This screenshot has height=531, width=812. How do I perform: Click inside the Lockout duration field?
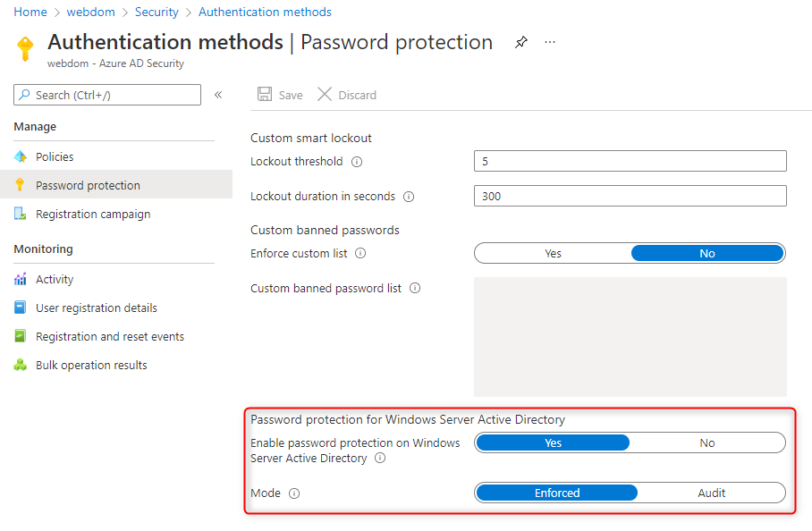point(630,196)
